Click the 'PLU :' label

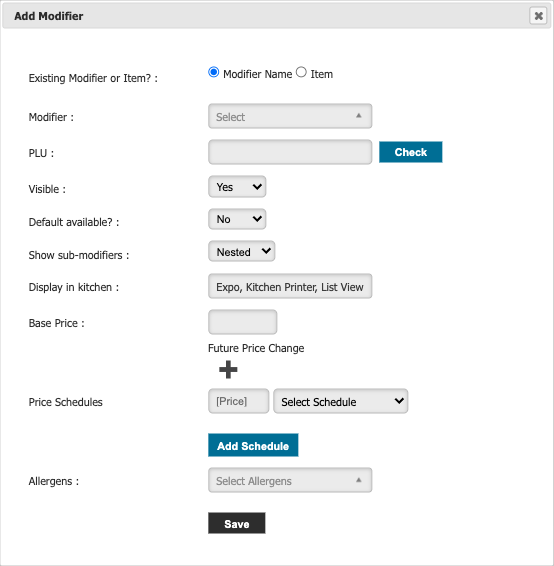click(41, 153)
